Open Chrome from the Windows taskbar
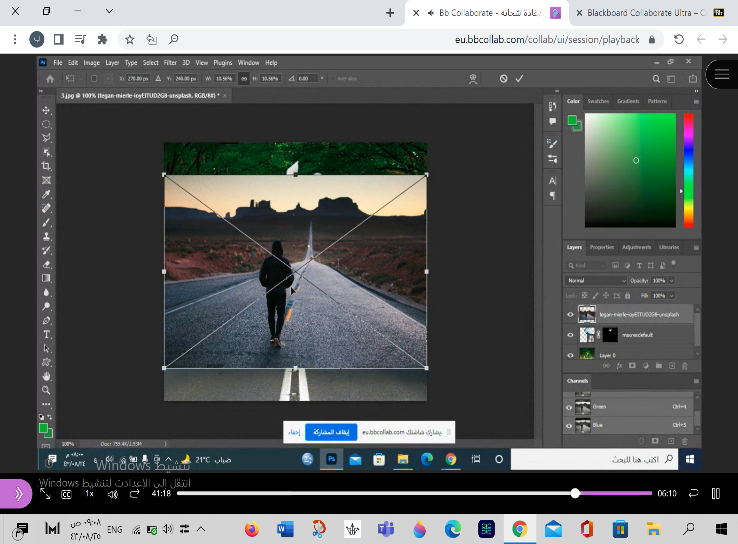 (520, 528)
